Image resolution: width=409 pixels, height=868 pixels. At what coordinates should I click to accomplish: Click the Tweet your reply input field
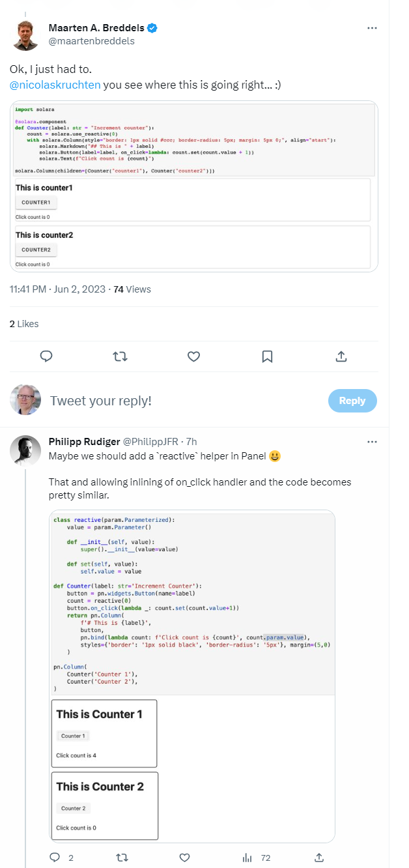click(x=130, y=401)
